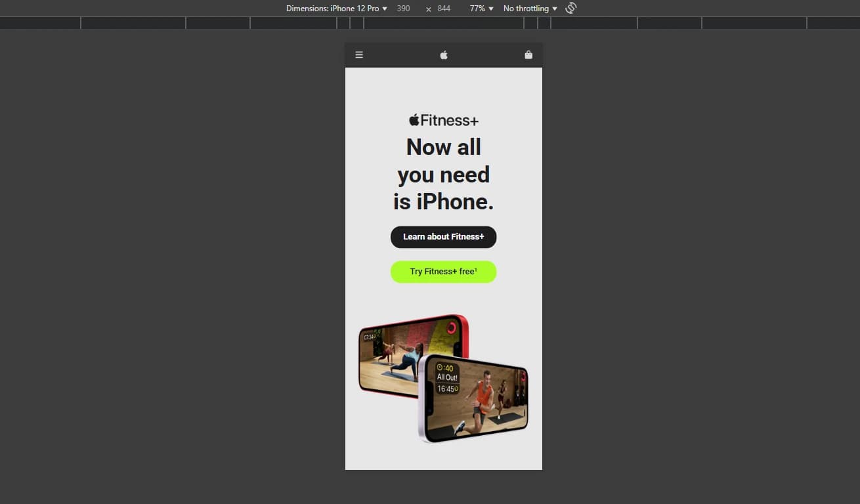Click the green Try Fitness+ free button
Image resolution: width=860 pixels, height=504 pixels.
(x=443, y=272)
